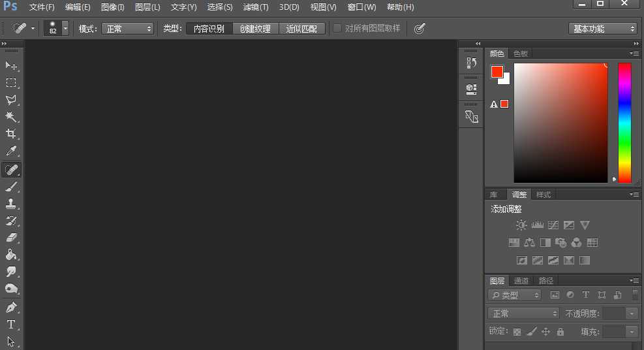
Task: Select the Clone Stamp tool
Action: (x=11, y=203)
